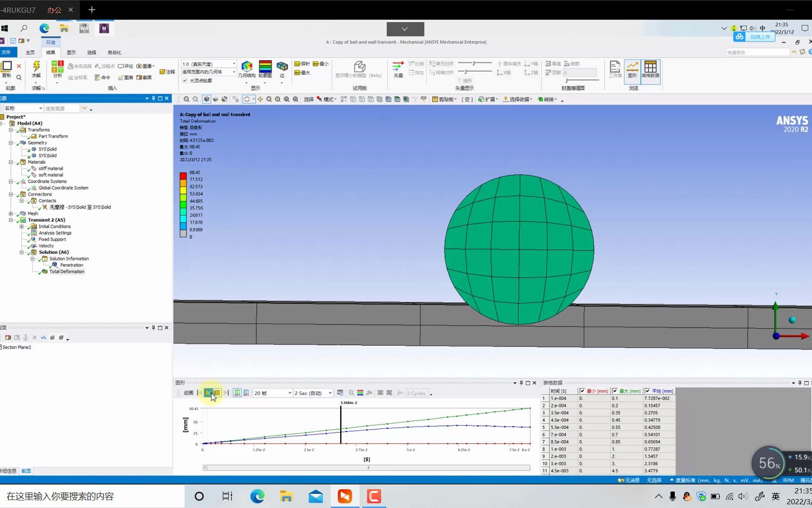Insert a 图表 chart
The image size is (812, 508).
[125, 78]
